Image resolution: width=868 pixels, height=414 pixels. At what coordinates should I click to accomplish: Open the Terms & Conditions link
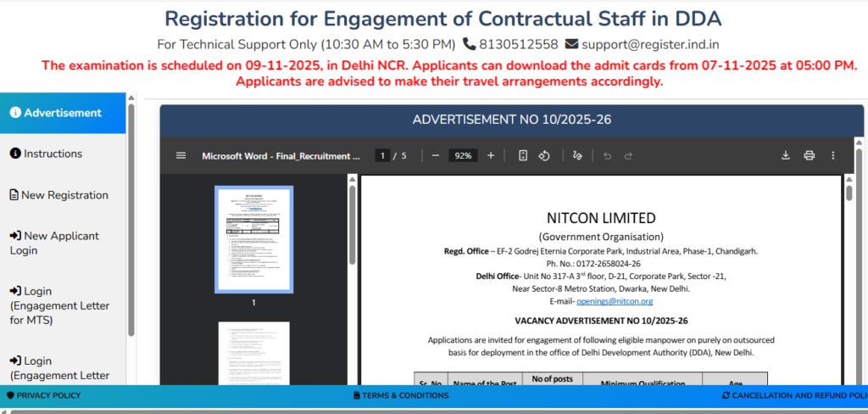401,395
